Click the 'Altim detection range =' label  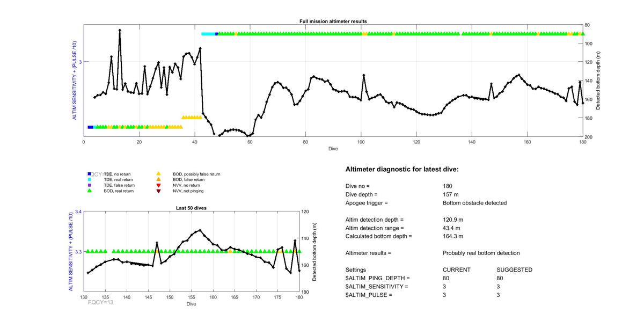[375, 228]
